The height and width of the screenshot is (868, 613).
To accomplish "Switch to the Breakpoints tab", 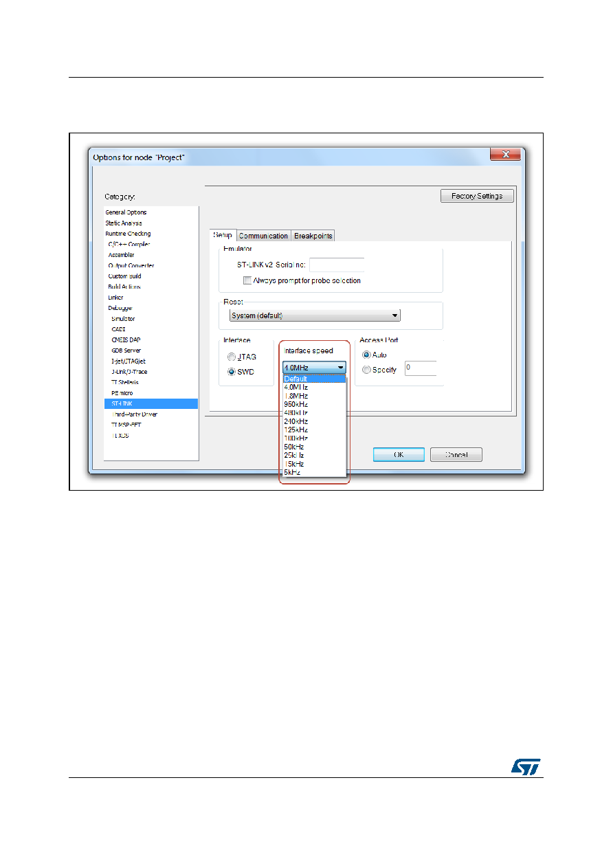I will tap(313, 236).
